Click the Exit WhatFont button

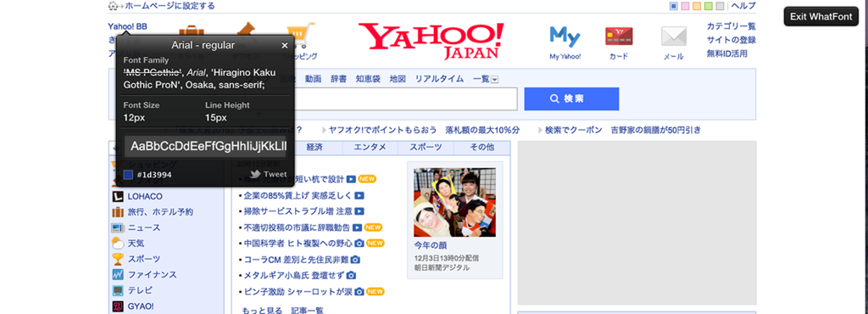(x=821, y=17)
